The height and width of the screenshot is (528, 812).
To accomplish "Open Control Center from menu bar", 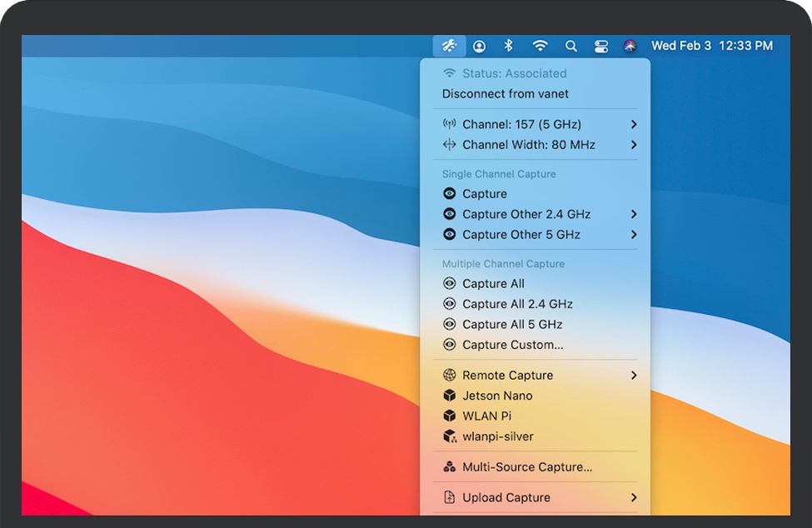I will [x=601, y=47].
